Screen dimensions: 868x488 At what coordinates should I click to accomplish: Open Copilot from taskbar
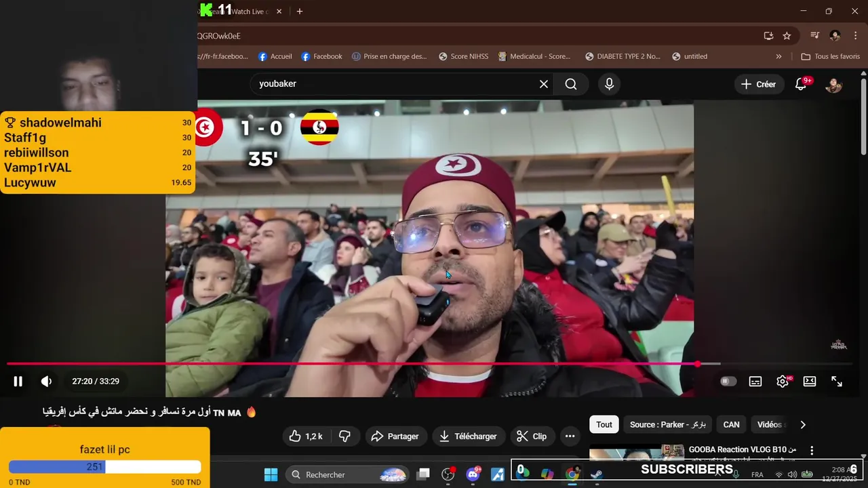coord(547,474)
